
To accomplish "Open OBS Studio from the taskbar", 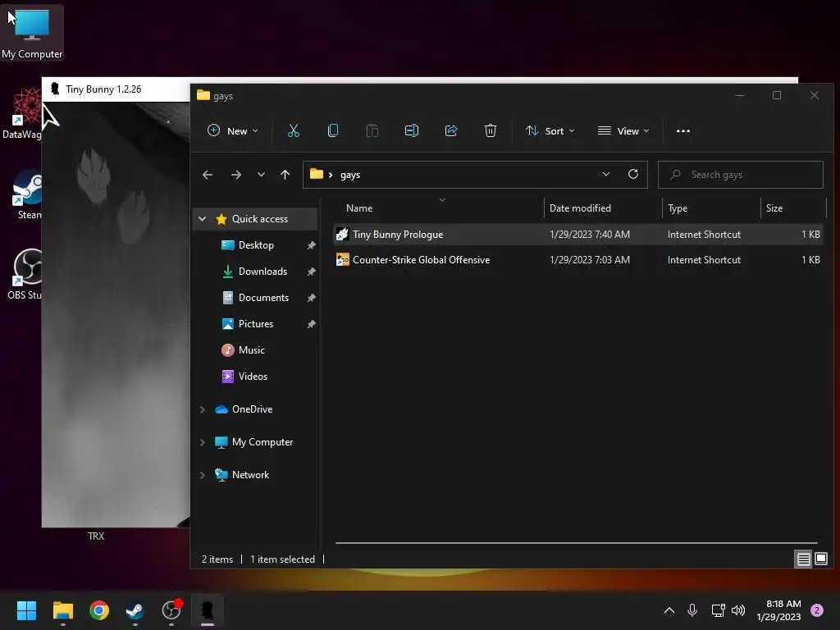I will [171, 610].
